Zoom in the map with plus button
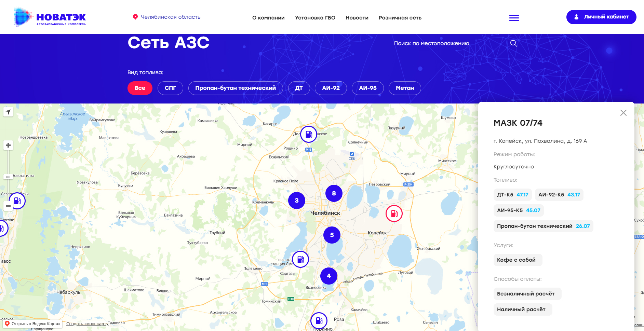The image size is (644, 331). tap(8, 145)
